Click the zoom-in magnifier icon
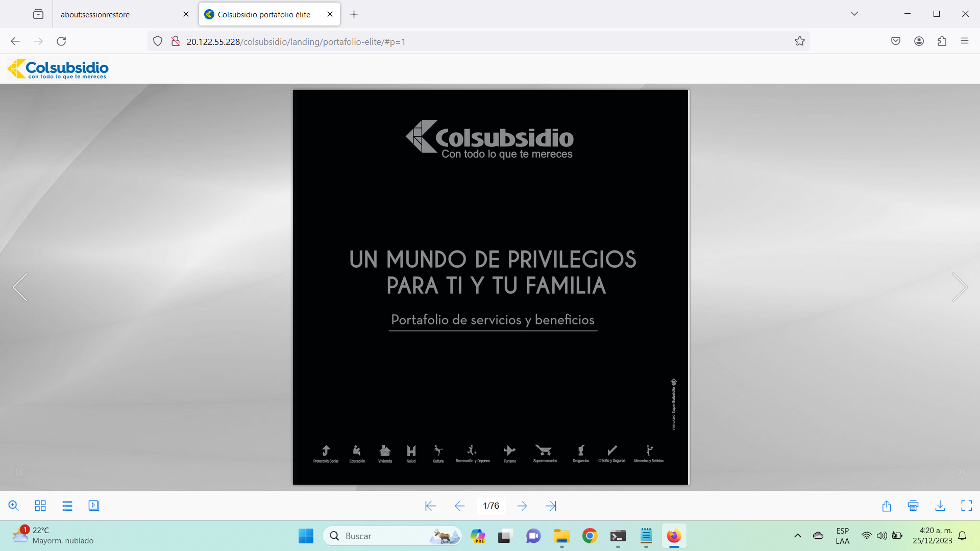The width and height of the screenshot is (980, 551). [14, 506]
